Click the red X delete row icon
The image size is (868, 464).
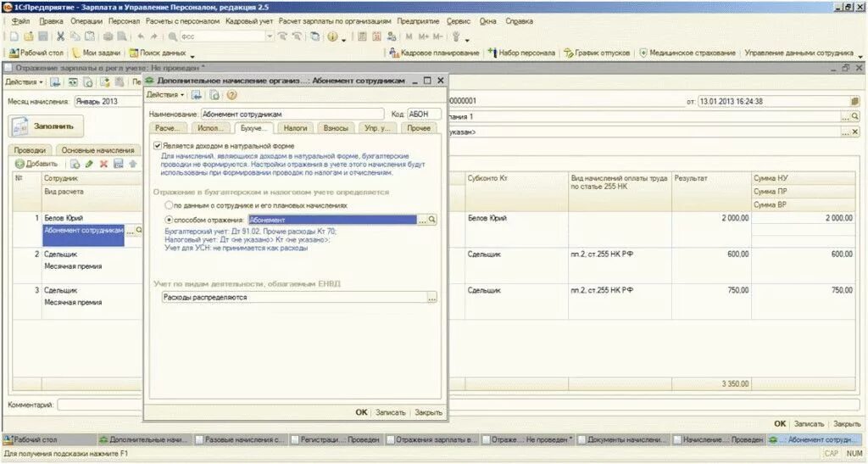103,165
